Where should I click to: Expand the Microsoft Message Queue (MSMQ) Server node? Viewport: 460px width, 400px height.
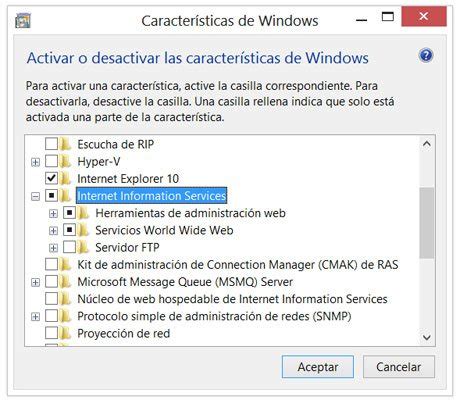click(35, 282)
